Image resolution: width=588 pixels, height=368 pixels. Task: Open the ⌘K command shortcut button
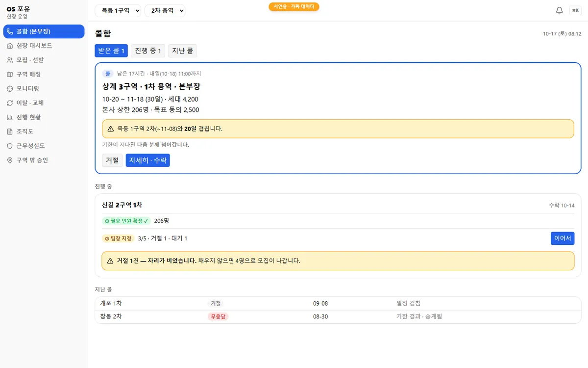click(x=575, y=10)
